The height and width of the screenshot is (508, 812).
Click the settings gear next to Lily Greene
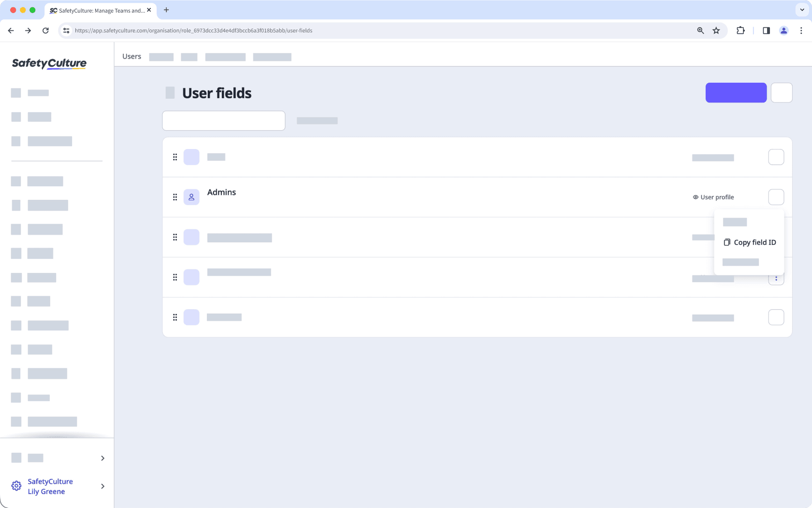click(x=16, y=486)
